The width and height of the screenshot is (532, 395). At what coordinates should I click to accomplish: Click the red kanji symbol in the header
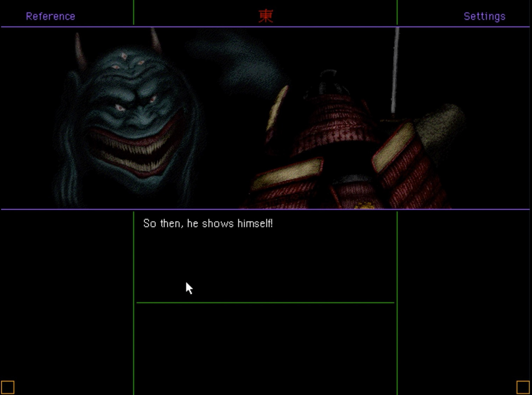(x=266, y=16)
